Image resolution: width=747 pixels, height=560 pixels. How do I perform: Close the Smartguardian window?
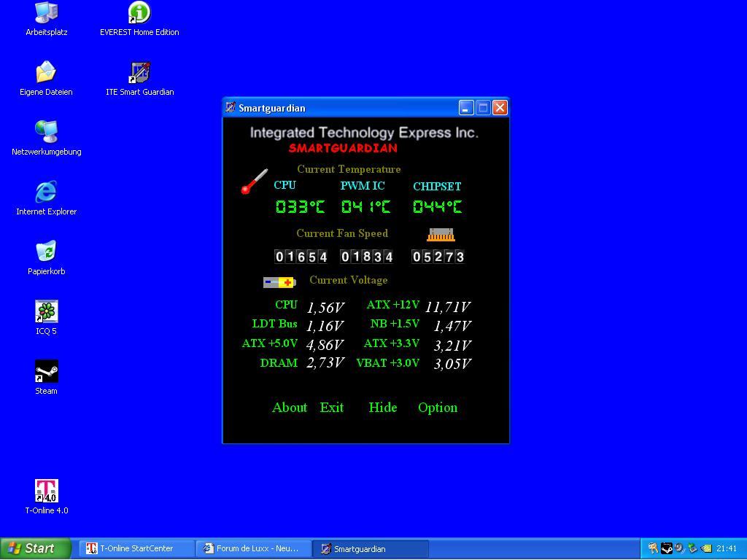pyautogui.click(x=500, y=108)
